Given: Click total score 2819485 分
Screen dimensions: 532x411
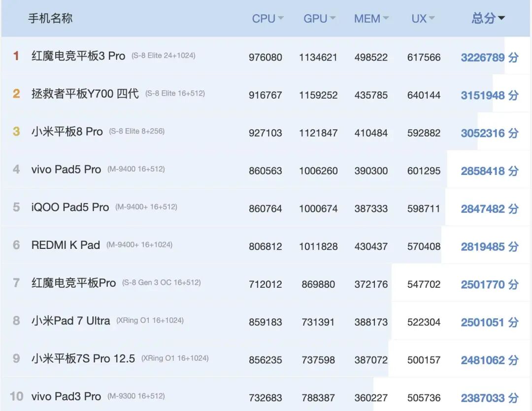Looking at the screenshot, I should 490,246.
